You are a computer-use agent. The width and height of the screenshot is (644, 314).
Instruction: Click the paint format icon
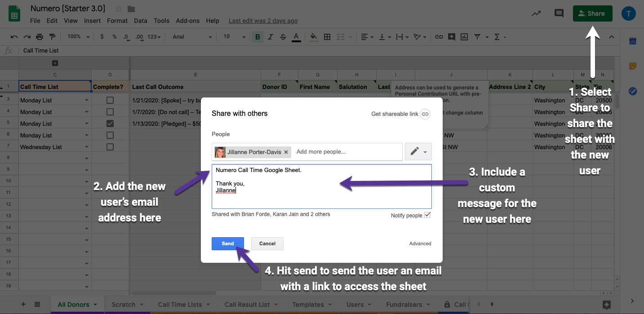[x=52, y=37]
